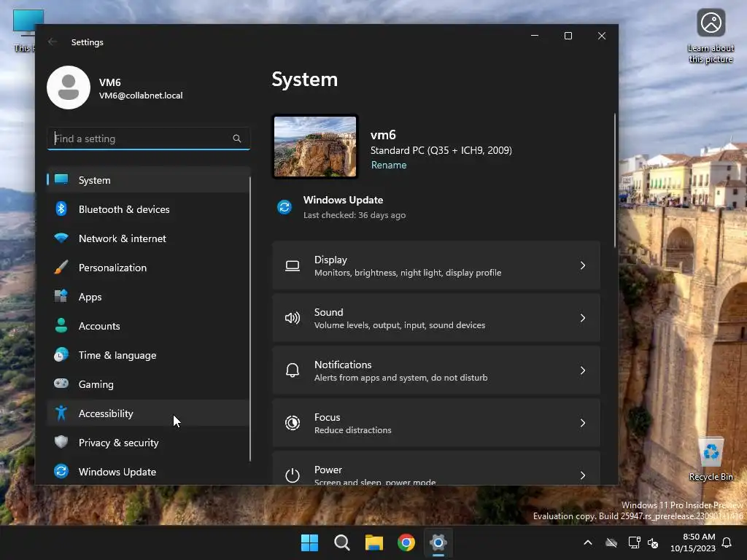Viewport: 747px width, 560px height.
Task: Open File Explorer from the taskbar
Action: 374,542
